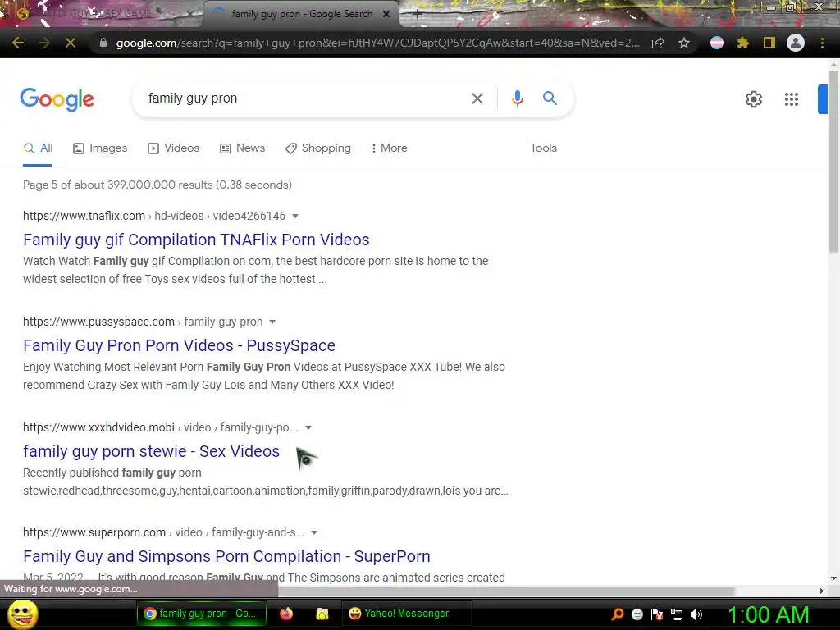Switch to Chrome taskbar window button

tap(202, 614)
